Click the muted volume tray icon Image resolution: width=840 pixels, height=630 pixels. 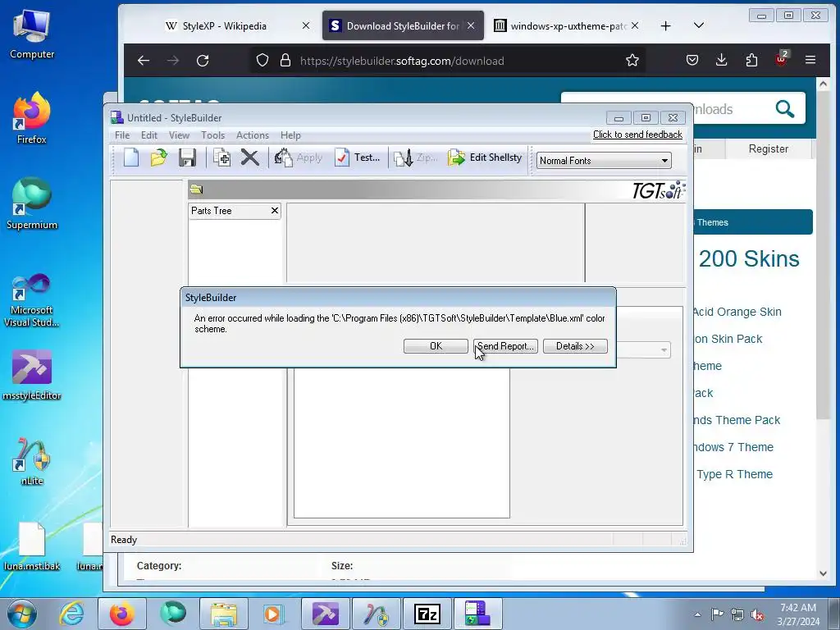[757, 614]
